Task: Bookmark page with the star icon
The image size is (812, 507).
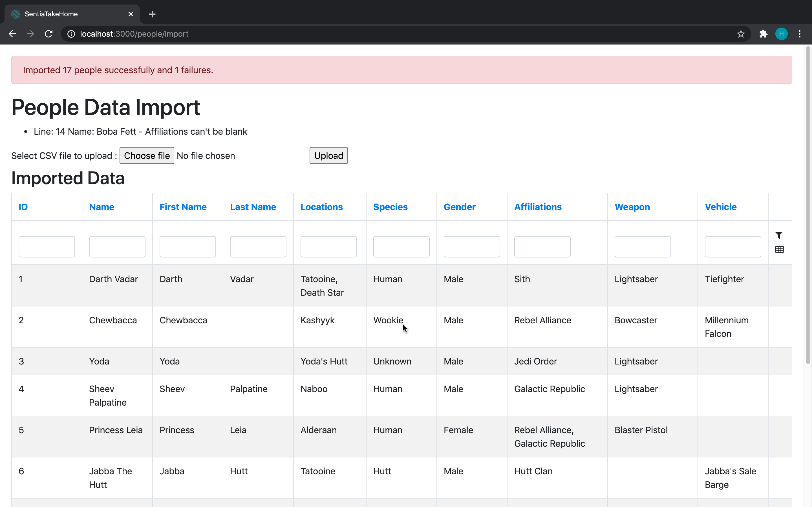Action: 741,34
